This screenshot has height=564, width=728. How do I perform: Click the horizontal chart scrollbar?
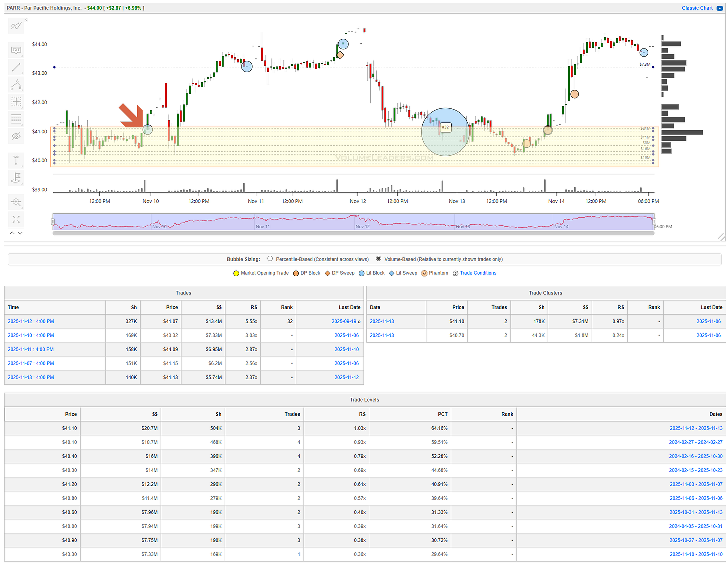tap(353, 233)
